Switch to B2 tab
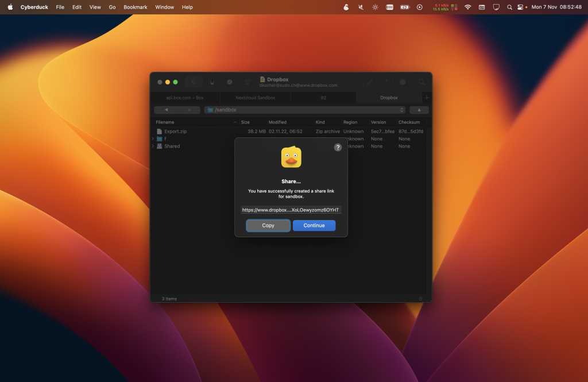Screen dimensions: 588x382 tap(323, 98)
